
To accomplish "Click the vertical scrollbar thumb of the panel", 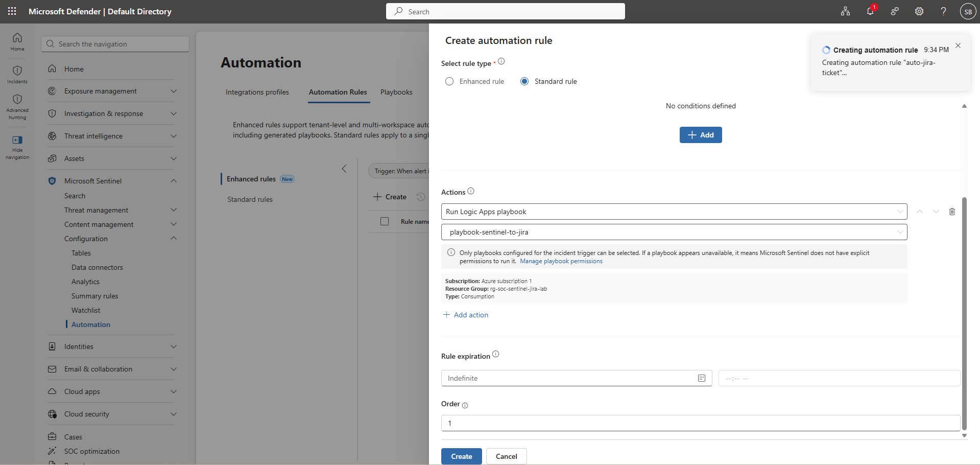I will pos(964,313).
